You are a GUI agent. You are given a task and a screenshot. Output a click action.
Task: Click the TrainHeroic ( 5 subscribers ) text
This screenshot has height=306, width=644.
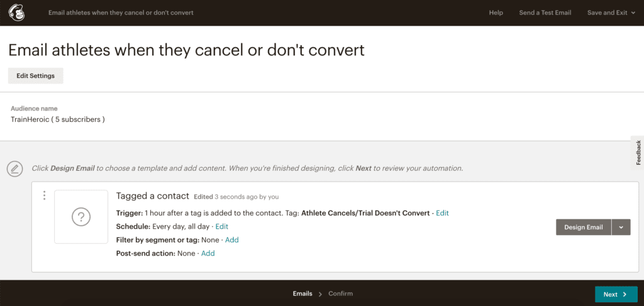pos(58,120)
